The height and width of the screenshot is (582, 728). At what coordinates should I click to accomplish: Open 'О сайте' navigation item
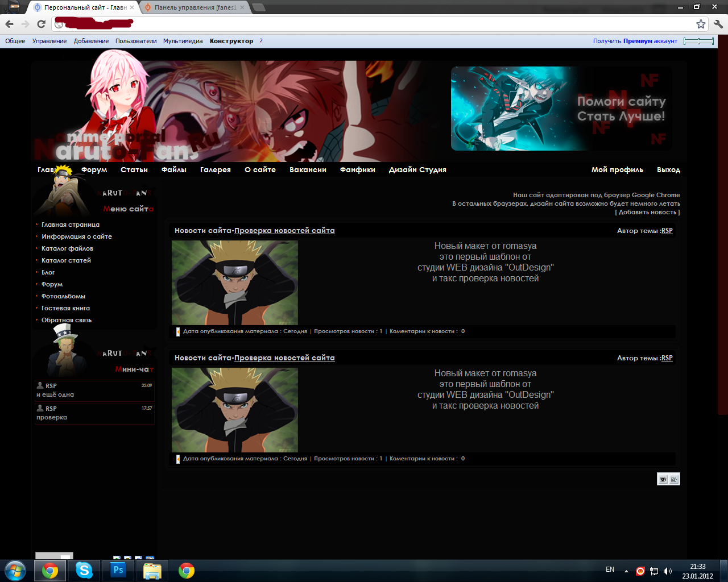[x=260, y=169]
